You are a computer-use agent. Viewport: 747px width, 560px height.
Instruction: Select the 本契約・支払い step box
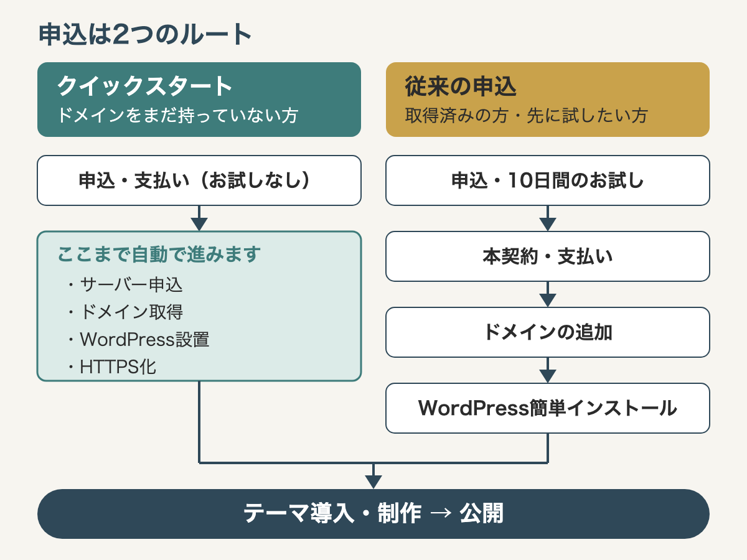coord(548,256)
